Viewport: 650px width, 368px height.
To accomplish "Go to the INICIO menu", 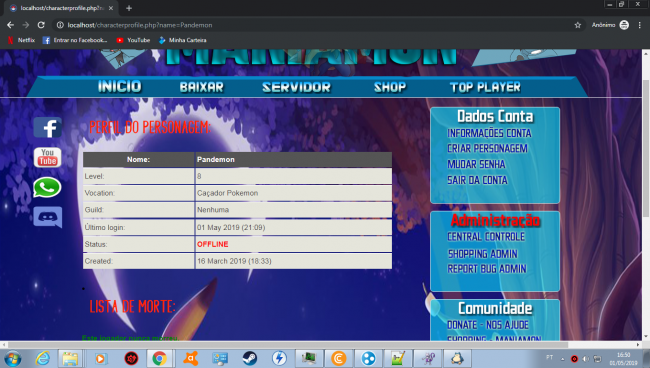I will click(x=120, y=87).
